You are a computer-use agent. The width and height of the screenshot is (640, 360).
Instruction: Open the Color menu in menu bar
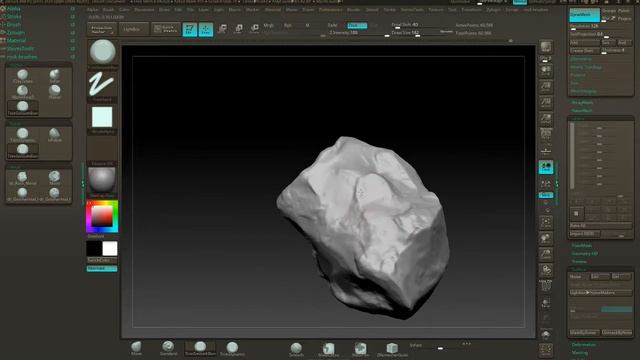[x=124, y=9]
